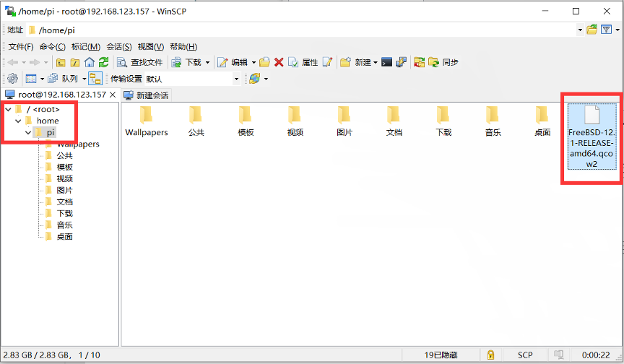This screenshot has width=624, height=364.
Task: Refresh the directory listing
Action: tap(104, 62)
